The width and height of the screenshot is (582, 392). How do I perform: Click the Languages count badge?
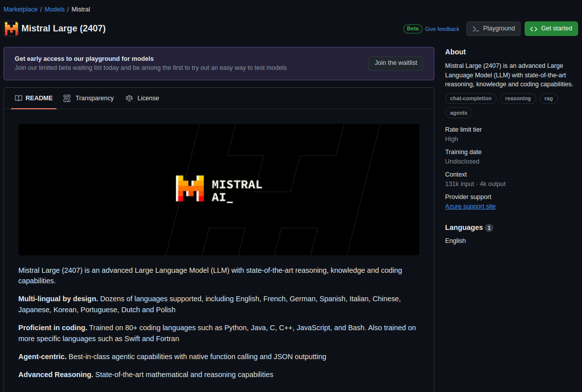coord(488,227)
